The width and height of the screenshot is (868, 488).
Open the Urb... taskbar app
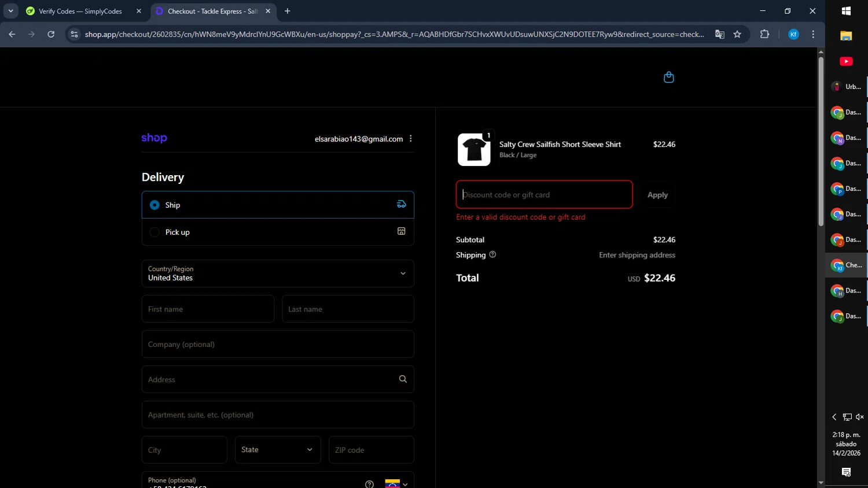click(846, 87)
